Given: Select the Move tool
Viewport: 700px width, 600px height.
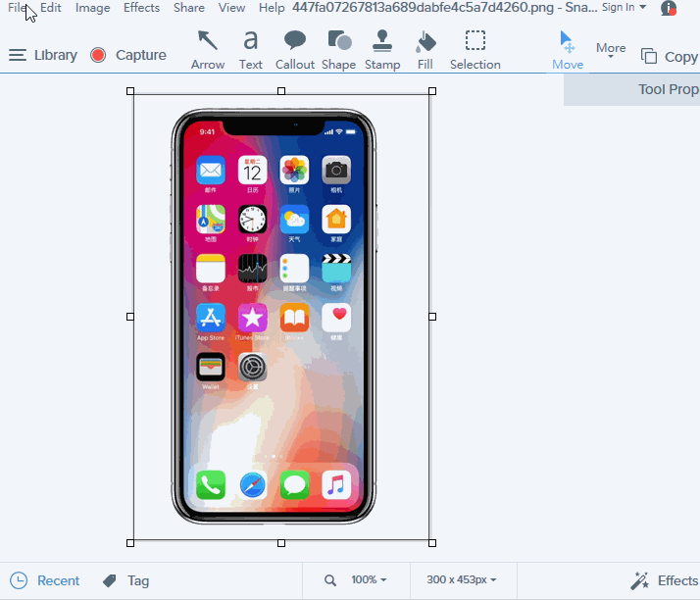Looking at the screenshot, I should pos(568,50).
